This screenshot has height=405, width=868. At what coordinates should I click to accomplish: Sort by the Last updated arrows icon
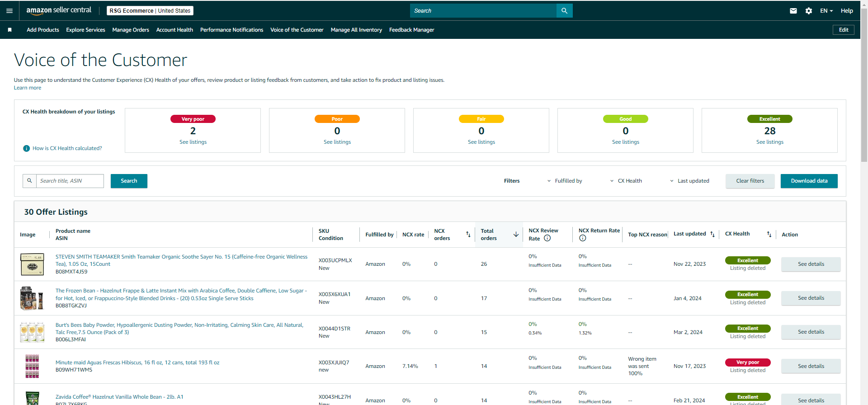point(712,234)
